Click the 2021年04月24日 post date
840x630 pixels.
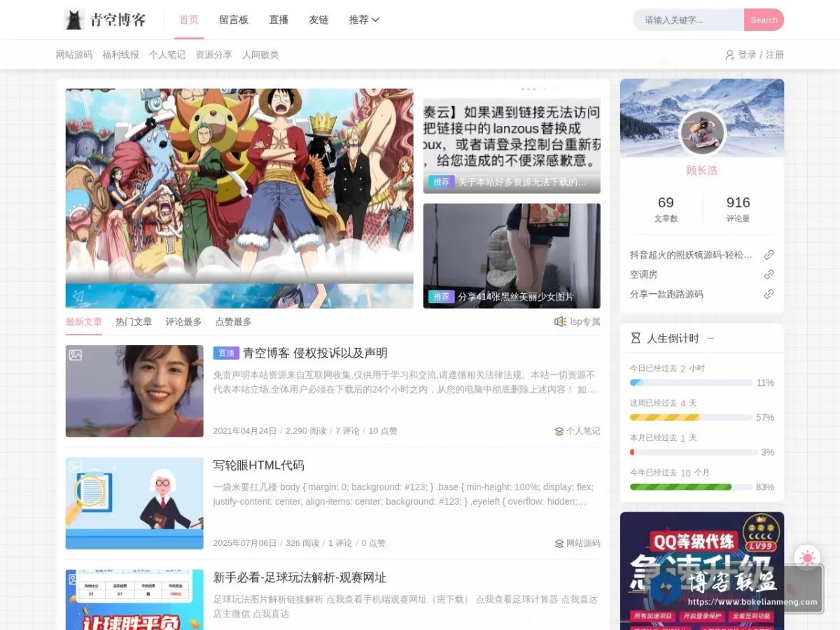click(245, 431)
